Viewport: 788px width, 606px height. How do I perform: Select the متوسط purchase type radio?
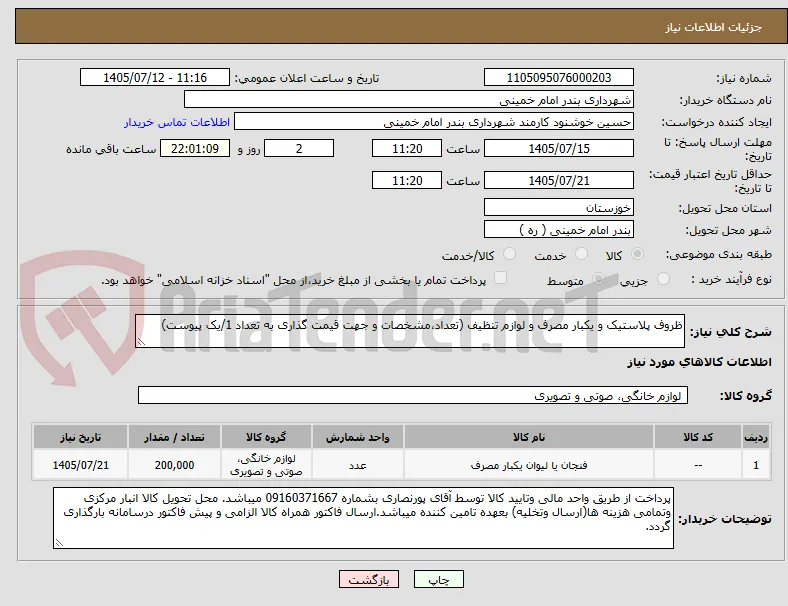coord(598,279)
